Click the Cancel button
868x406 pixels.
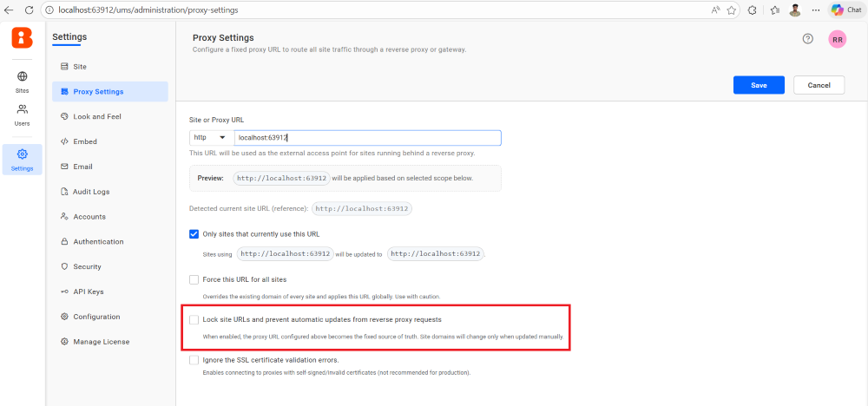coord(819,85)
